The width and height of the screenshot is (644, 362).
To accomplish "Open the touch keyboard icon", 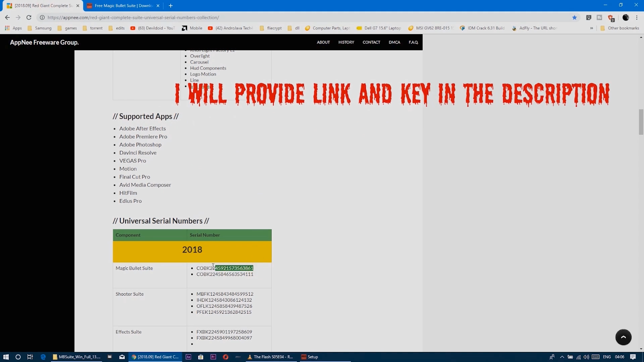I will (596, 357).
